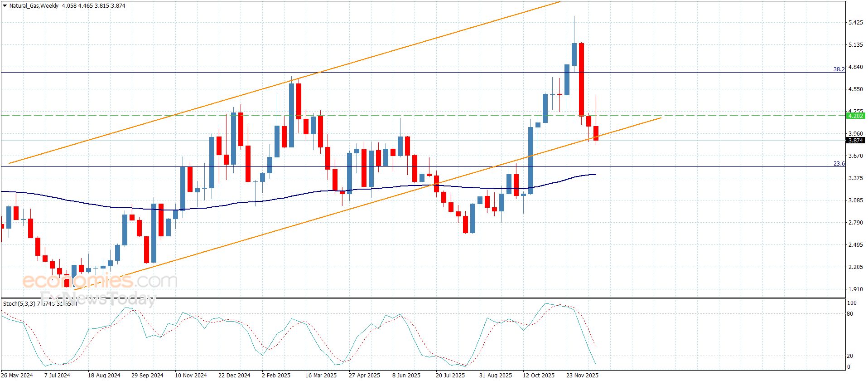Click the 5.425 price scale value
The image size is (868, 381).
pyautogui.click(x=855, y=23)
